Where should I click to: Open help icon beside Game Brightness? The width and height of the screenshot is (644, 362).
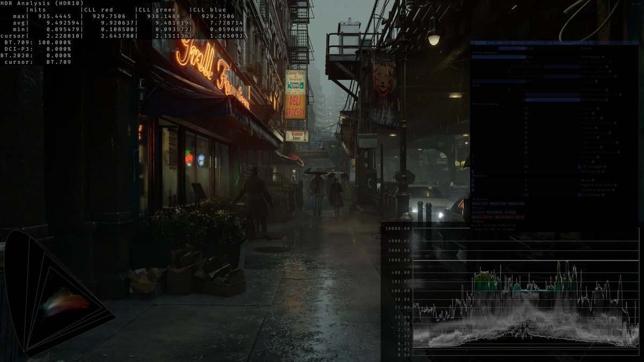(x=610, y=71)
